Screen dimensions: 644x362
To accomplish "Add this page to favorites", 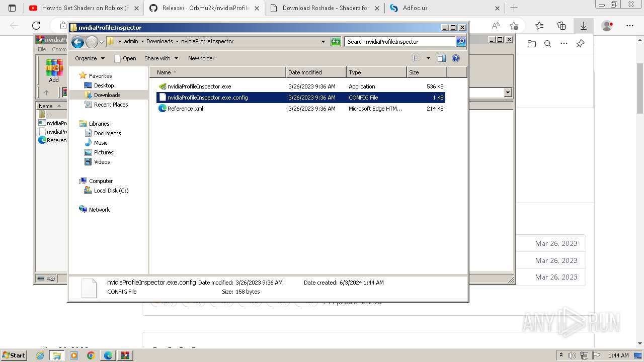I will click(514, 26).
